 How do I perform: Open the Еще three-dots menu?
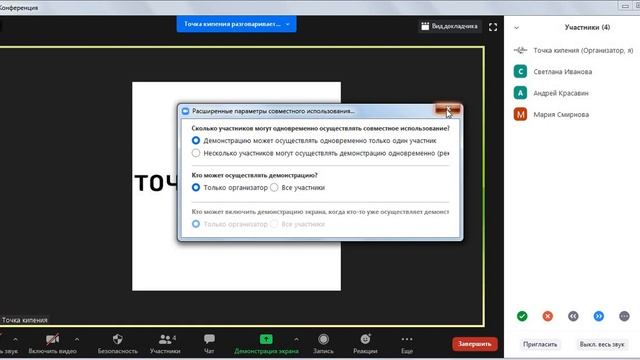pyautogui.click(x=407, y=339)
